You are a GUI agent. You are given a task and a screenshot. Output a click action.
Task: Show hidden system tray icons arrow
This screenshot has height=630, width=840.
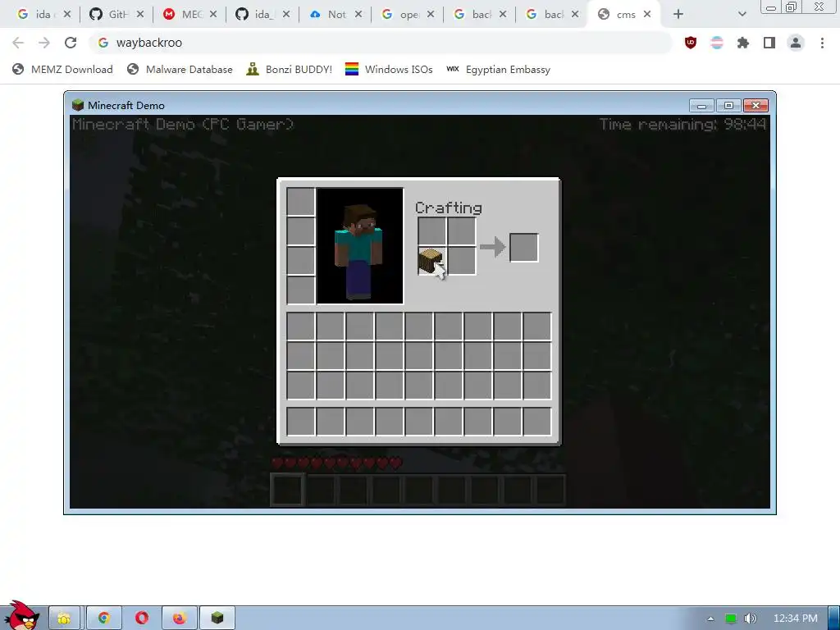(x=711, y=619)
